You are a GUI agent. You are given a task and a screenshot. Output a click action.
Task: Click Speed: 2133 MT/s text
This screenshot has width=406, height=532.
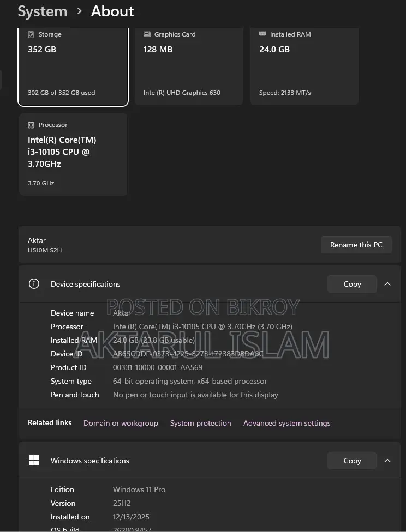(285, 93)
